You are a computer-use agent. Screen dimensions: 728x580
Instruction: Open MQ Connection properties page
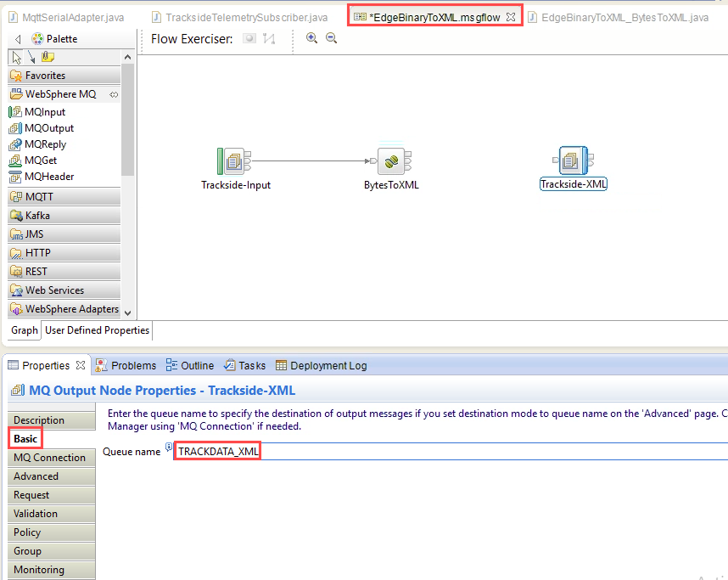pos(52,458)
